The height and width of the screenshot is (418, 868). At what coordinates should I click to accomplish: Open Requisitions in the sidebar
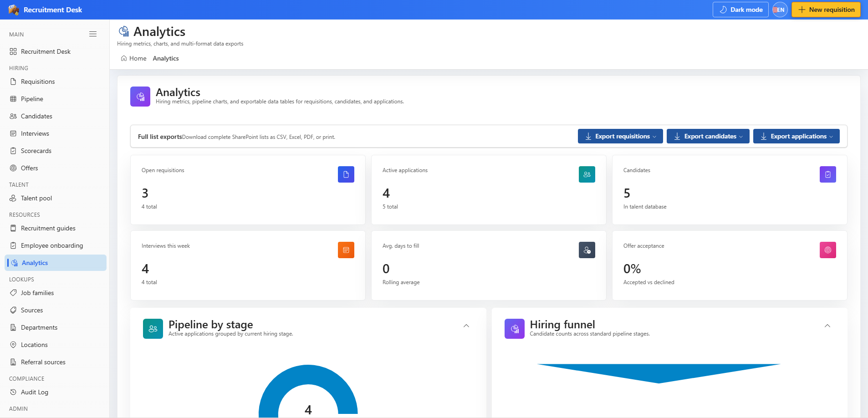pyautogui.click(x=56, y=82)
